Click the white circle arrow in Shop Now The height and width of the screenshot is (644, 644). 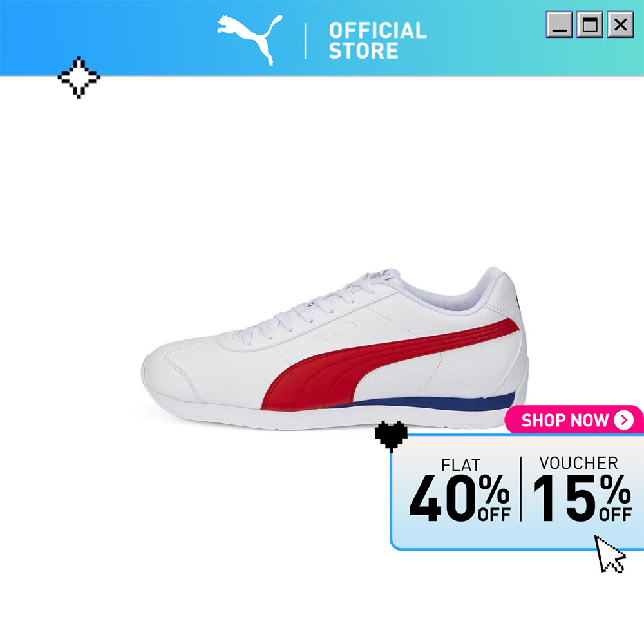[624, 420]
